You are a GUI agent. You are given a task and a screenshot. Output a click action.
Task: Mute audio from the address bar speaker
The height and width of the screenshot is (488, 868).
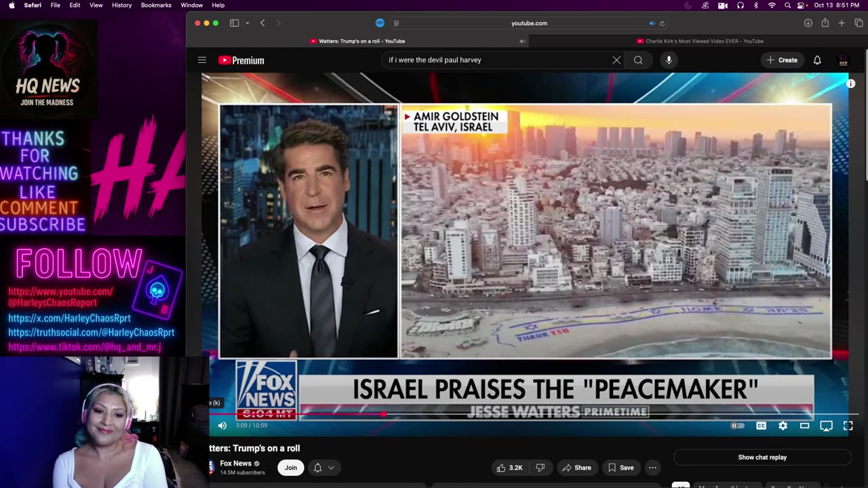coord(652,23)
